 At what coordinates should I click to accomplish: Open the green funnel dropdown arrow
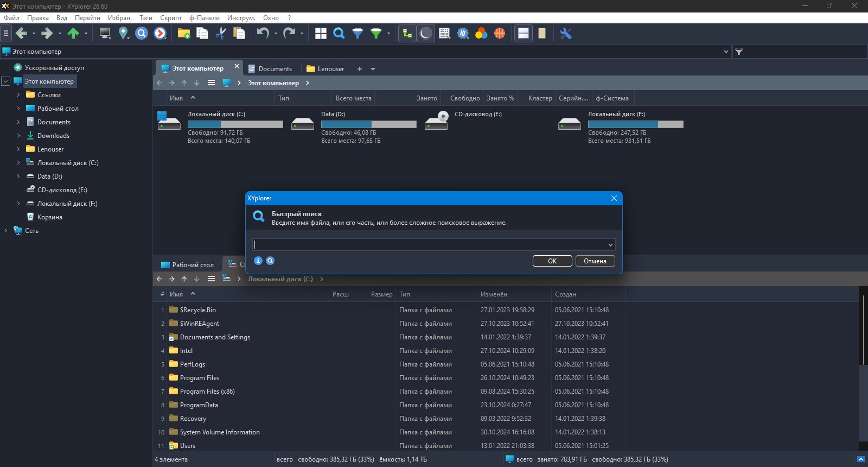pyautogui.click(x=388, y=34)
